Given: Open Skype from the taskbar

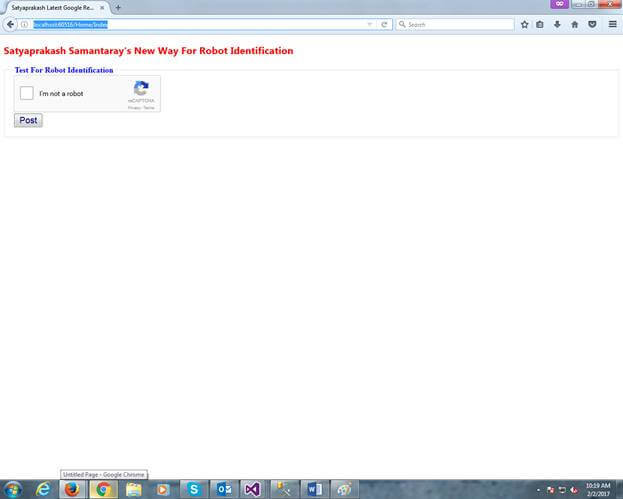Looking at the screenshot, I should click(194, 489).
